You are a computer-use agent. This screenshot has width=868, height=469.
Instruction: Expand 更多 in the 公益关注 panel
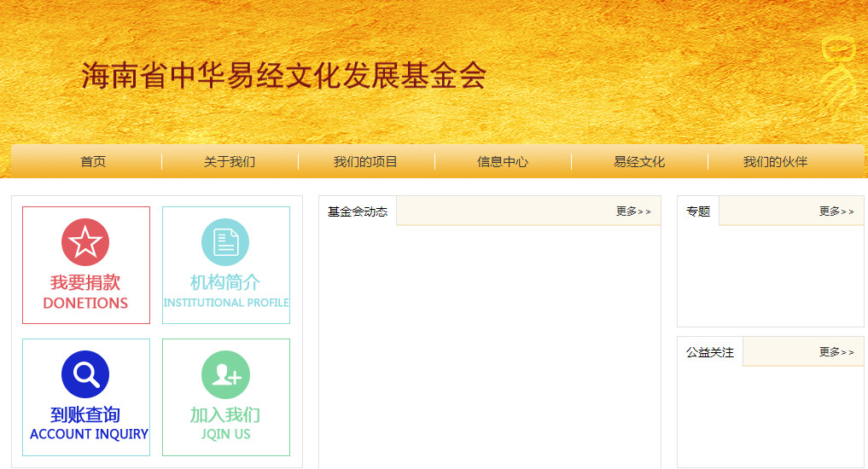tap(836, 352)
